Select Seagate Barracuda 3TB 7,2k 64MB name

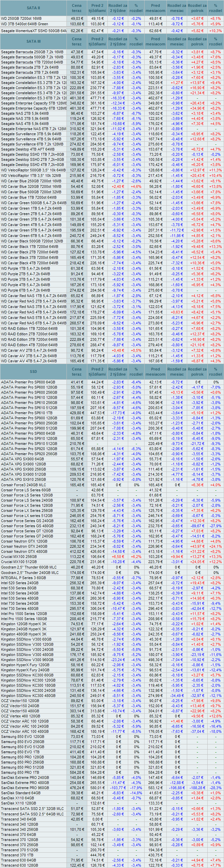[x=30, y=73]
